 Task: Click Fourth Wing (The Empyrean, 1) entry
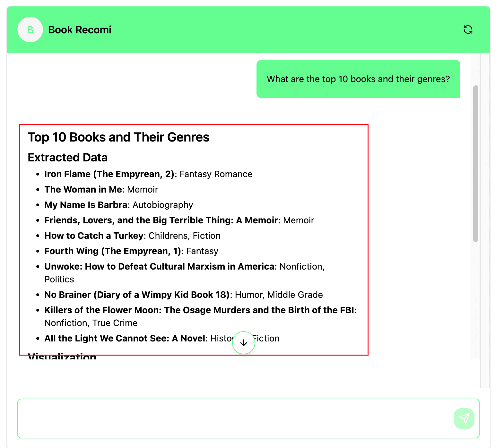coord(131,251)
